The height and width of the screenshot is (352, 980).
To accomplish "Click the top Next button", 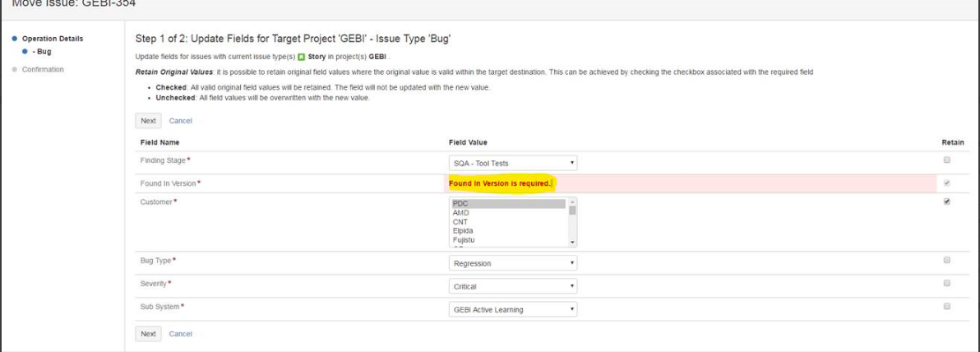I will [148, 121].
